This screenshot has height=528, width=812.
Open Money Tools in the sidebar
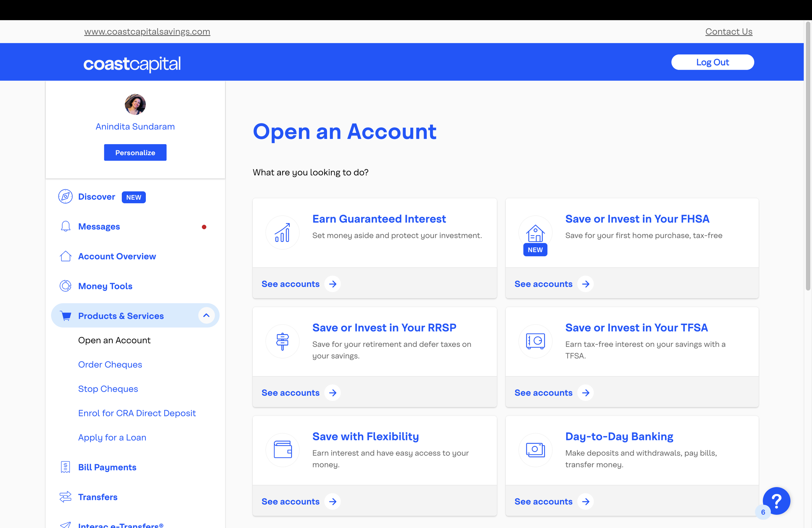(105, 286)
